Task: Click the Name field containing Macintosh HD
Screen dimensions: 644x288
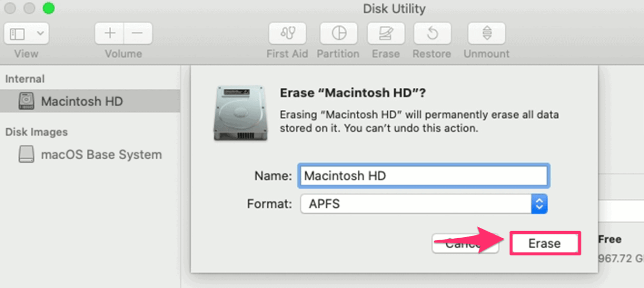Action: 423,175
